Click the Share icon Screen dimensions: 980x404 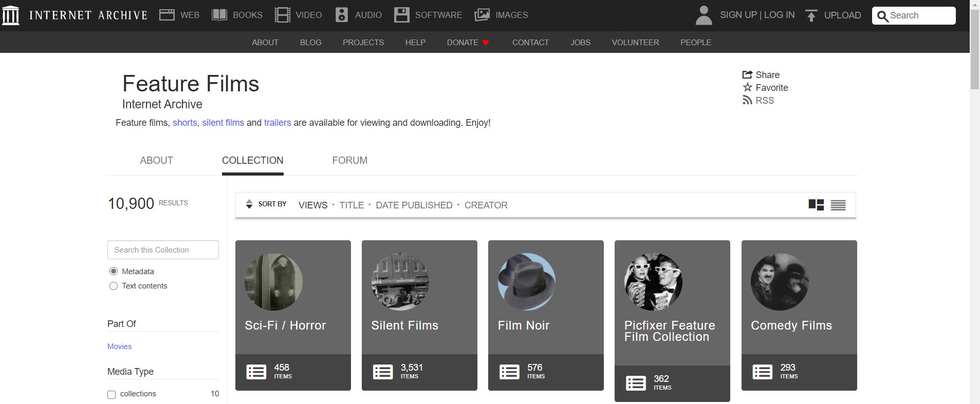747,74
